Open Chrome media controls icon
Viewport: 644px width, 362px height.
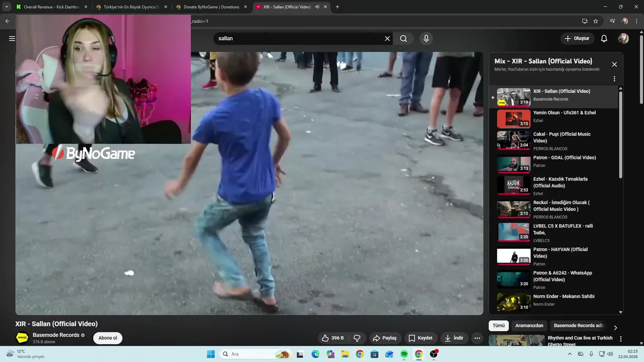(612, 21)
